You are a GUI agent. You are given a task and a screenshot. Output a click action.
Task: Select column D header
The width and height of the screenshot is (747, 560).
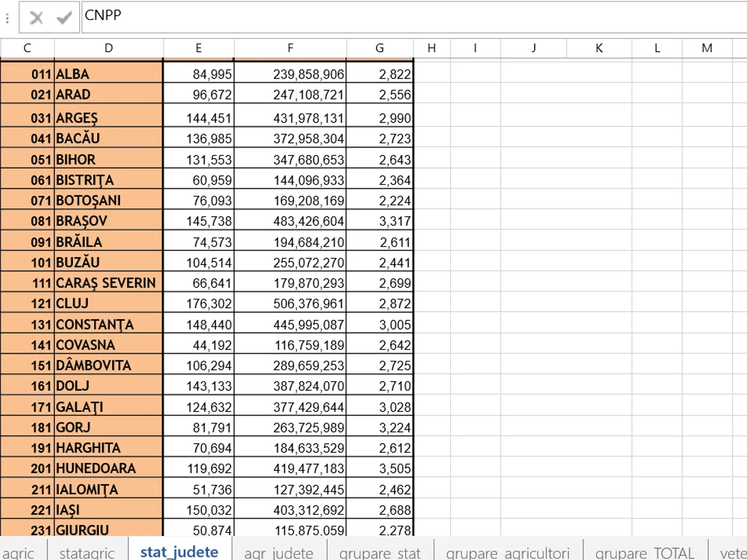click(109, 48)
